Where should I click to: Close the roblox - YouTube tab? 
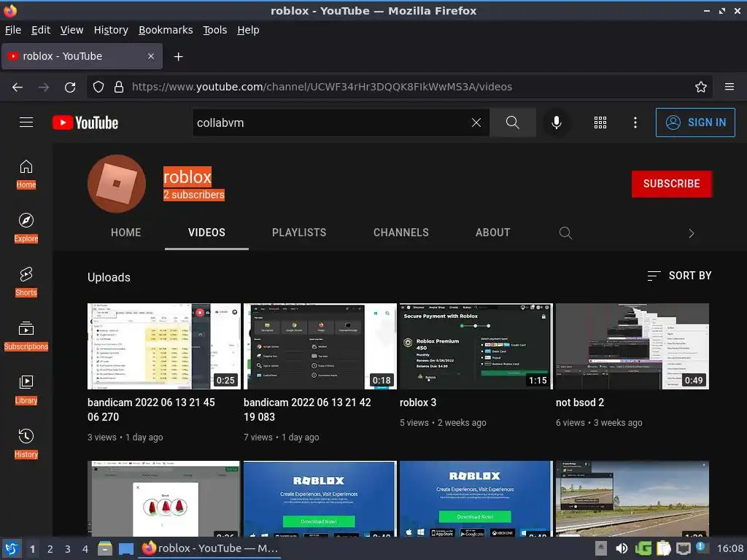151,56
